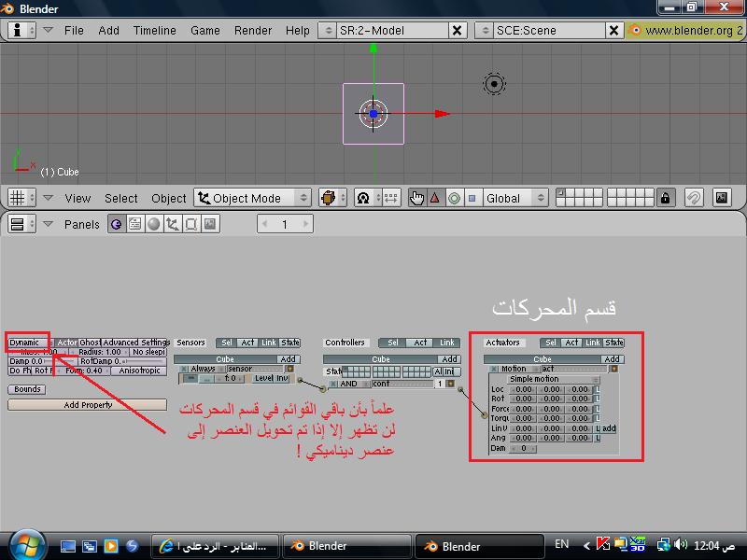Screen dimensions: 747x560
Task: Select the scale manipulator square
Action: tap(472, 198)
